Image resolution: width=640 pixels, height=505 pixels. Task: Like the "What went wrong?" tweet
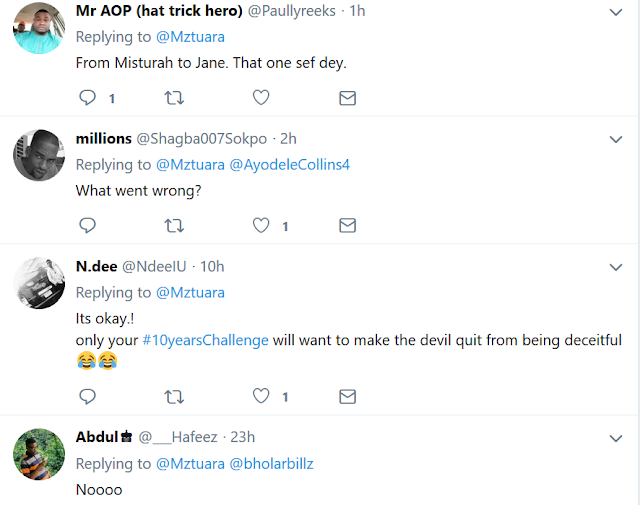tap(260, 226)
